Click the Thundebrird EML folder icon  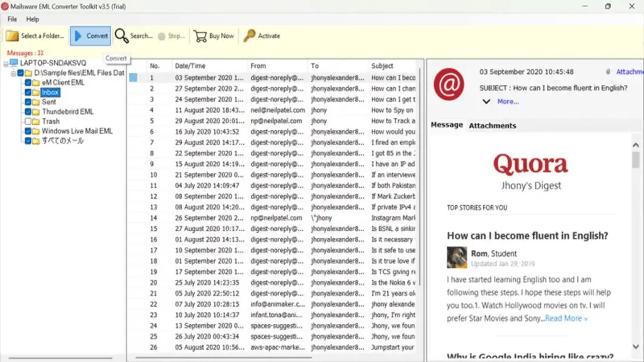coord(36,112)
